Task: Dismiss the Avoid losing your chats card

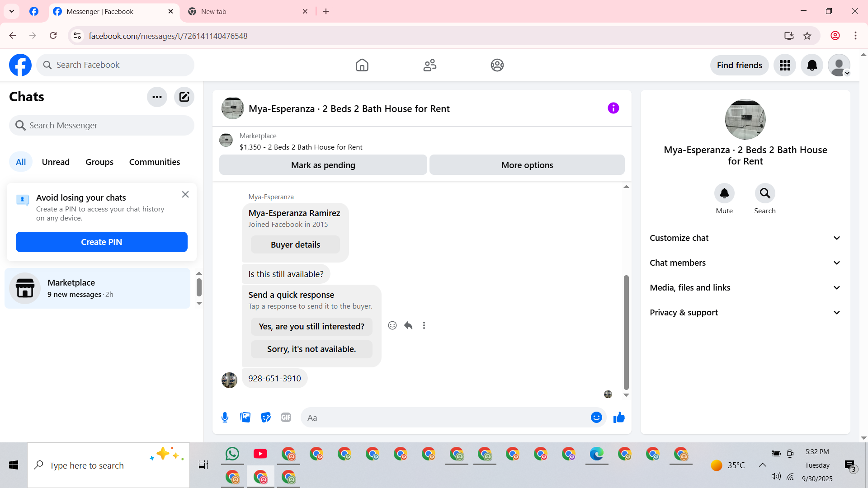Action: [185, 194]
